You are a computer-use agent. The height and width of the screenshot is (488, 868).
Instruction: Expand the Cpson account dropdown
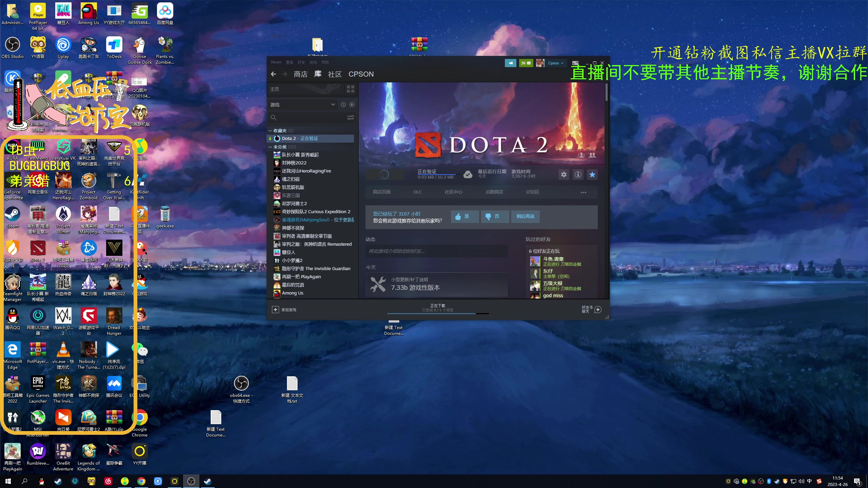pos(556,63)
